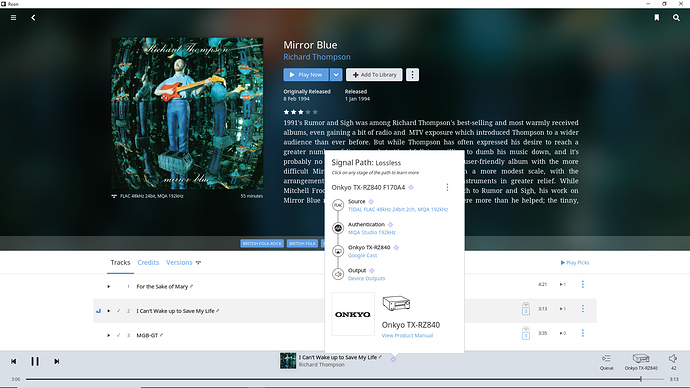Click the now-playing album thumbnail in footer
This screenshot has height=388, width=690.
288,361
